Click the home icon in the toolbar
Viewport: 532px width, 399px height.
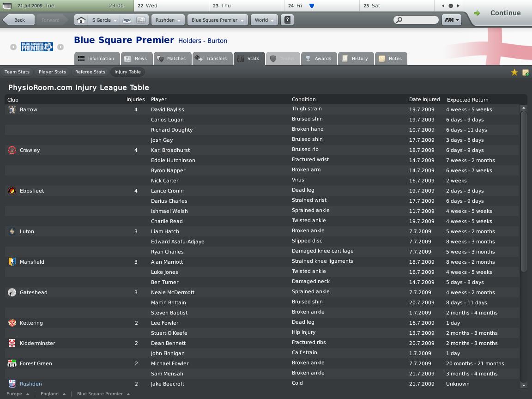pos(81,20)
